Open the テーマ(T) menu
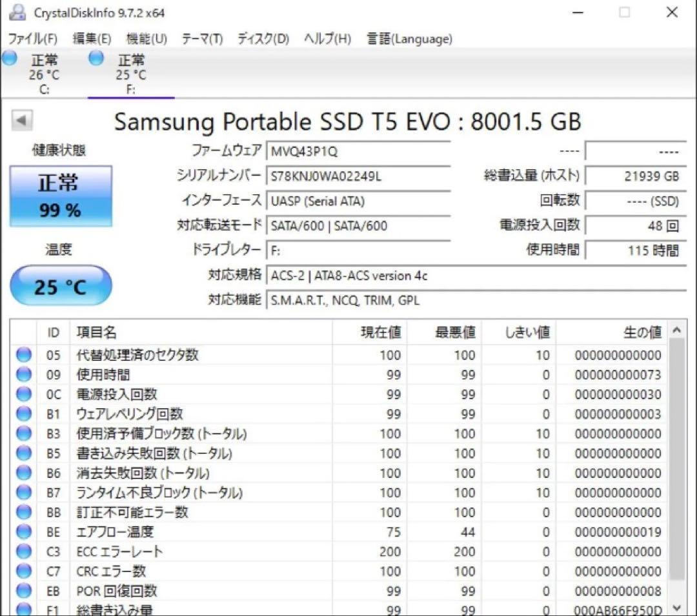This screenshot has width=697, height=616. 202,39
